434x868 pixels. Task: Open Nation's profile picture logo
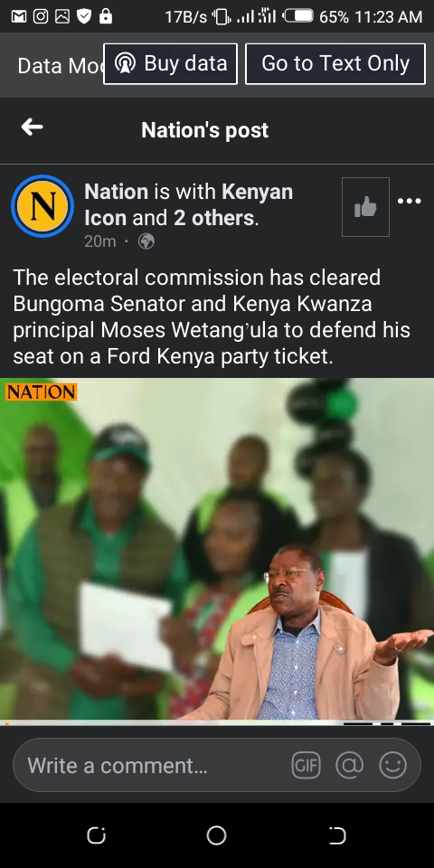click(42, 206)
